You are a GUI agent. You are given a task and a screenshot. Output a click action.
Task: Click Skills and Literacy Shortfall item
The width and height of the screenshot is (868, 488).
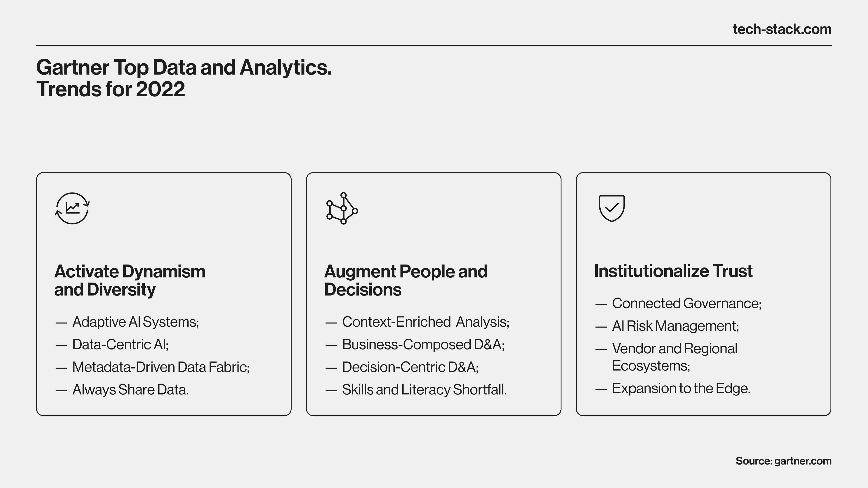424,390
